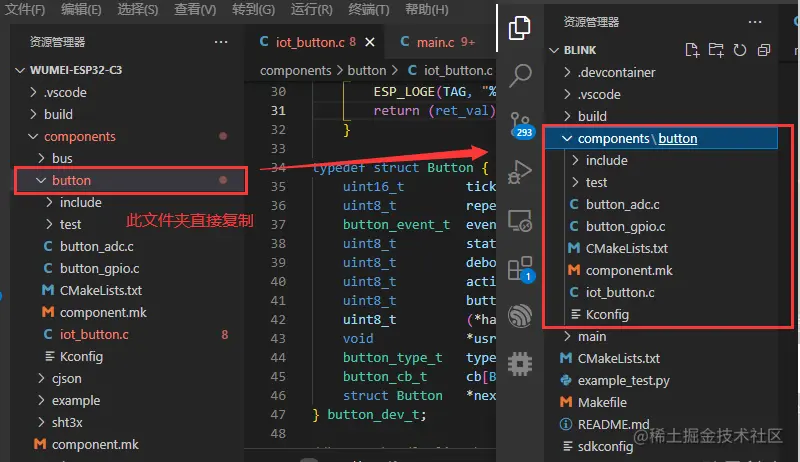This screenshot has height=462, width=800.
Task: Click the New Folder icon in the BLINK header
Action: [716, 50]
